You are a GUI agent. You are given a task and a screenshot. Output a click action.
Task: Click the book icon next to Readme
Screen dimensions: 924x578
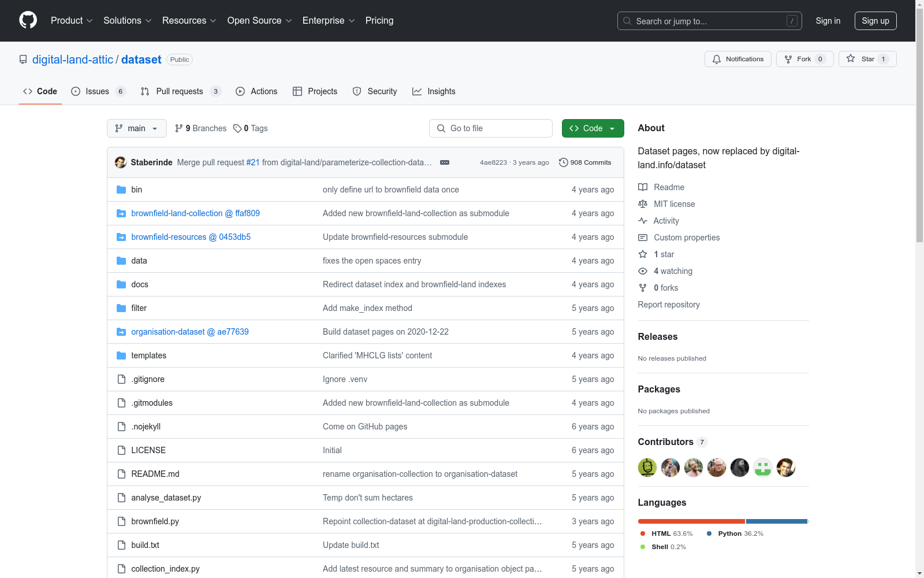643,187
